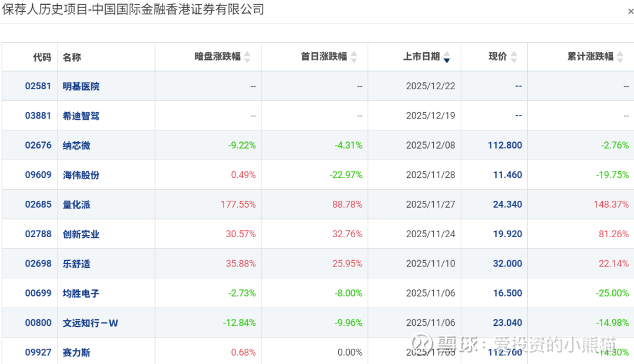Sort by 上市日期 column arrows
The width and height of the screenshot is (634, 364).
coord(447,57)
